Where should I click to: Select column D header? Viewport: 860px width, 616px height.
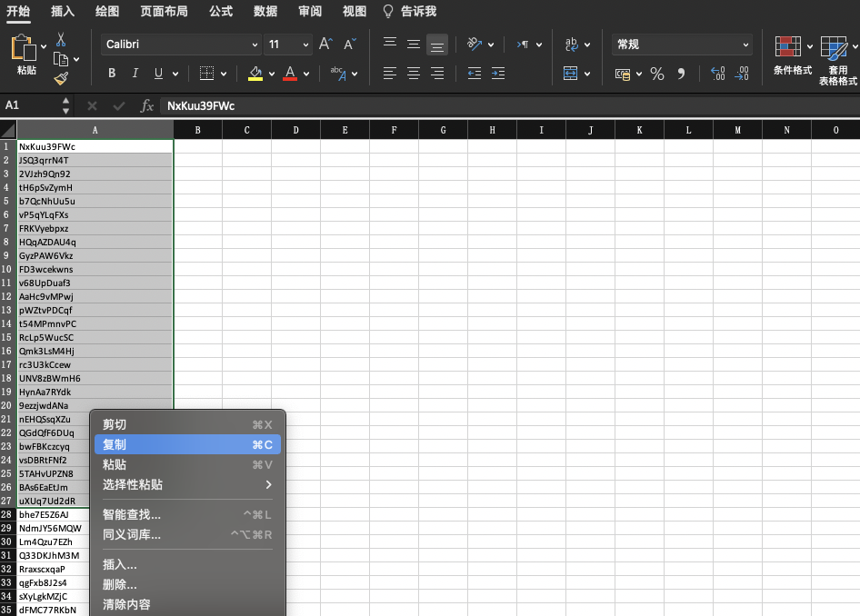coord(295,130)
